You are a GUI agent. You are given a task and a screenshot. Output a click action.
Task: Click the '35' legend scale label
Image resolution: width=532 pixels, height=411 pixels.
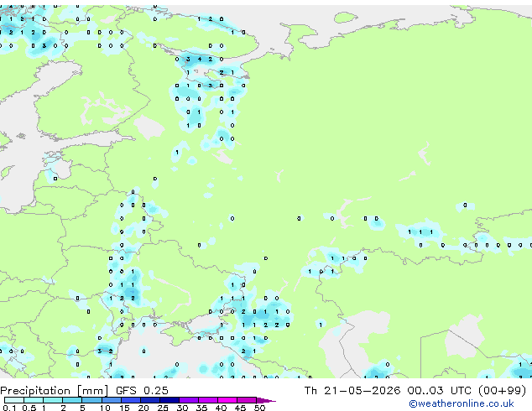[201, 408]
